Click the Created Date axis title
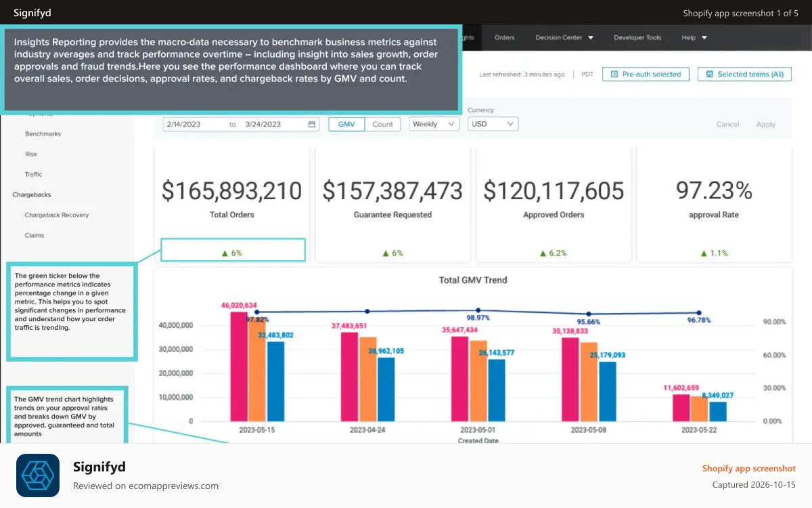This screenshot has width=812, height=508. point(478,440)
